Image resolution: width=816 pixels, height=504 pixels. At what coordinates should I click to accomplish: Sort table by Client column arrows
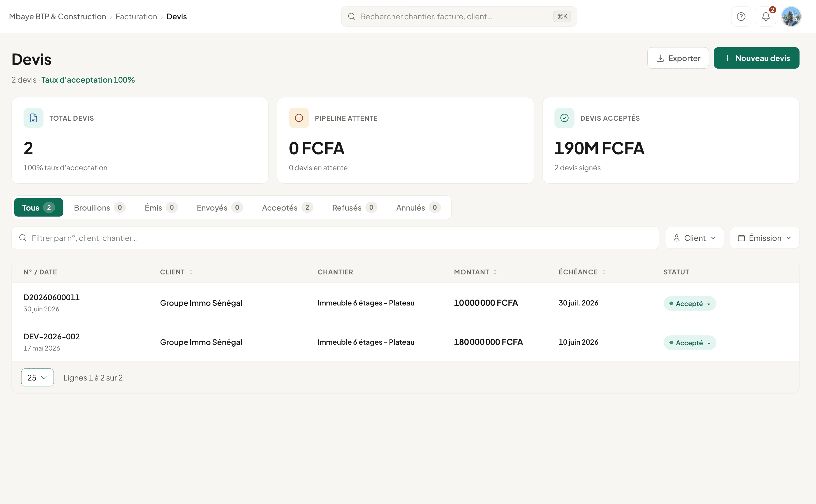[191, 272]
